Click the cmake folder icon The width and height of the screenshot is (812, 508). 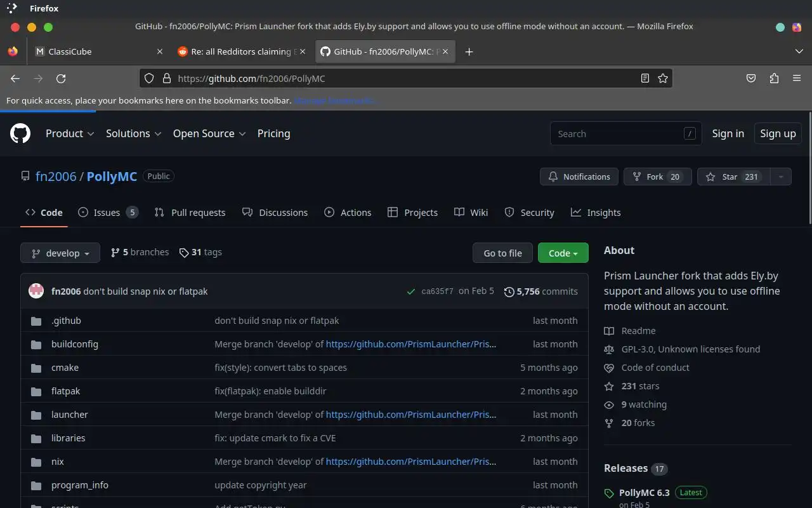[36, 368]
